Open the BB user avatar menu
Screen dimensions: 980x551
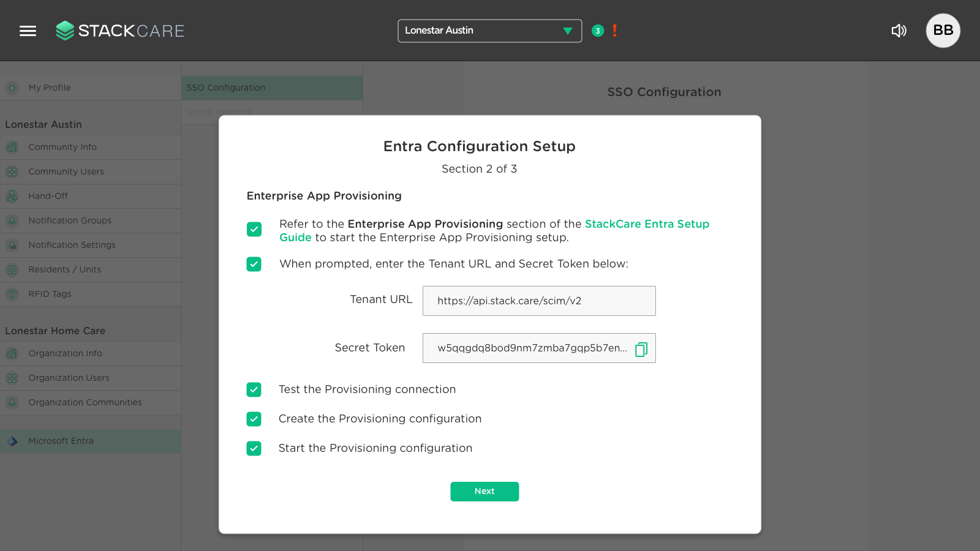pos(943,31)
